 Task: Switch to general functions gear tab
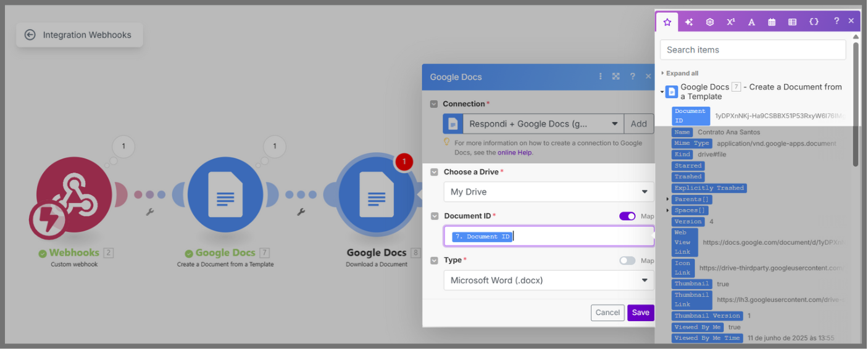click(710, 22)
